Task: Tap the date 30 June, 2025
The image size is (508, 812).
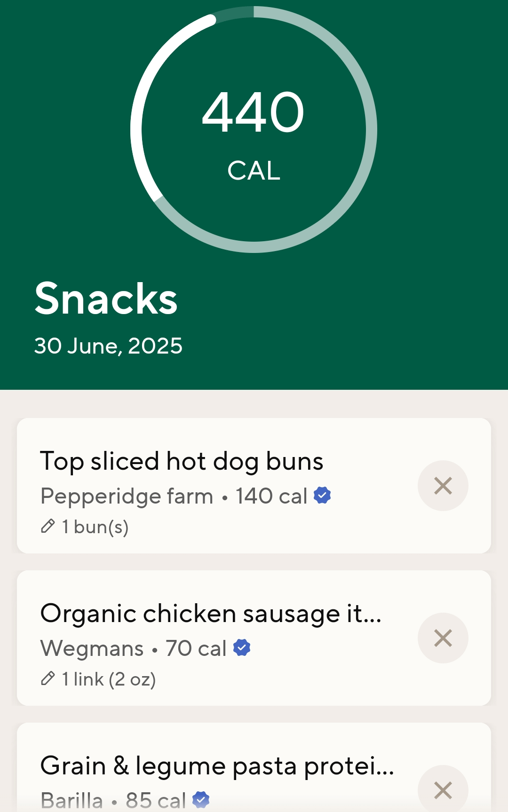Action: pyautogui.click(x=108, y=346)
